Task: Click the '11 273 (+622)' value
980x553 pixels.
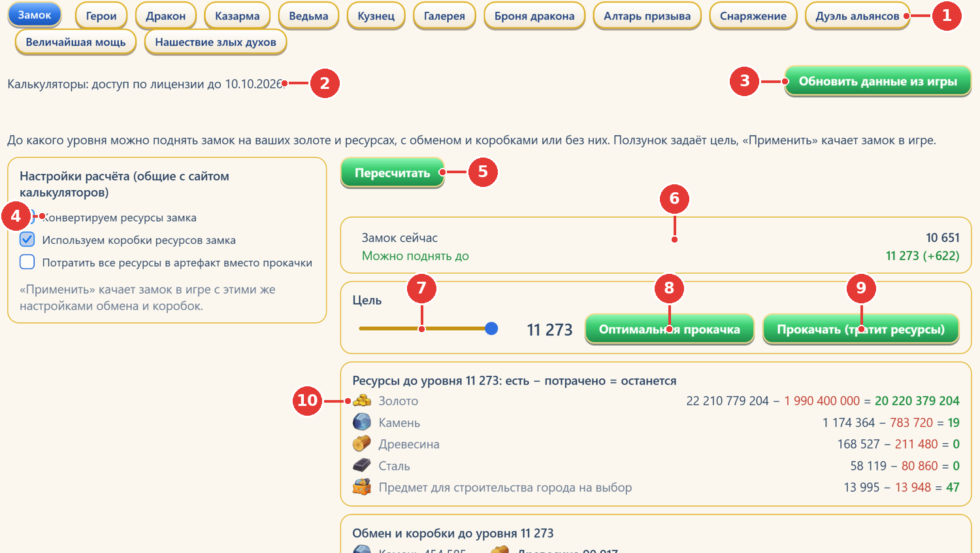Action: click(923, 256)
